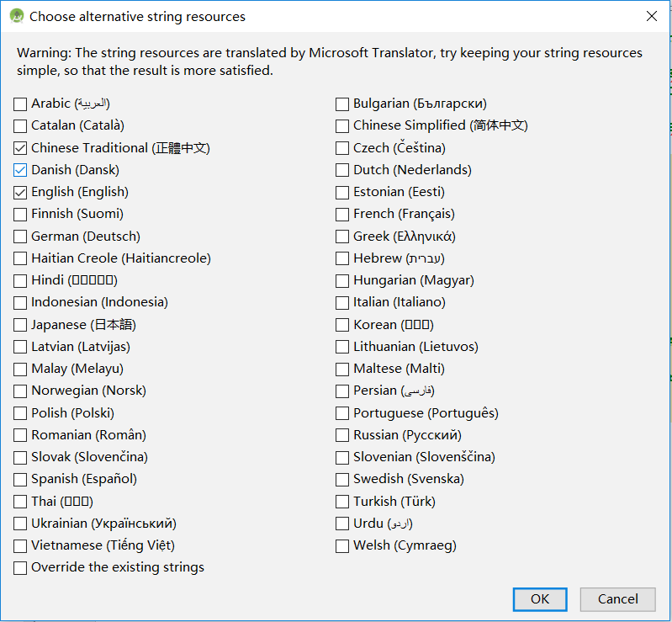Enable the Lithuanian (Lietuvos) checkbox
672x622 pixels.
click(x=342, y=347)
